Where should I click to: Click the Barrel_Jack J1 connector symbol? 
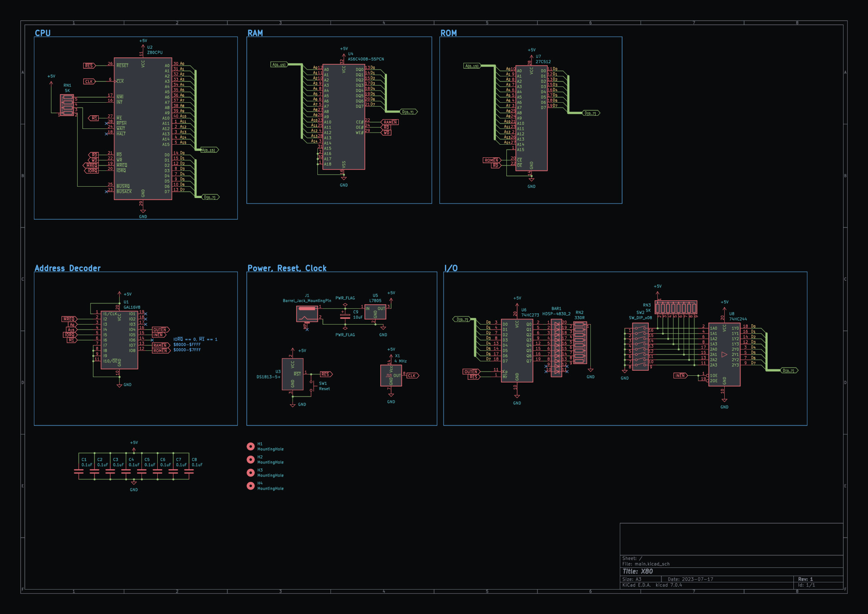point(307,313)
